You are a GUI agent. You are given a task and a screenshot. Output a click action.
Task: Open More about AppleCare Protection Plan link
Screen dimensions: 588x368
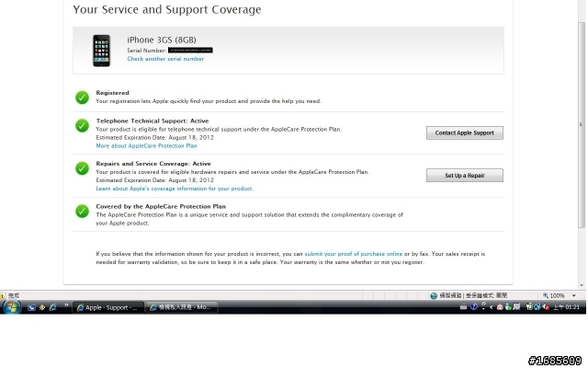146,145
